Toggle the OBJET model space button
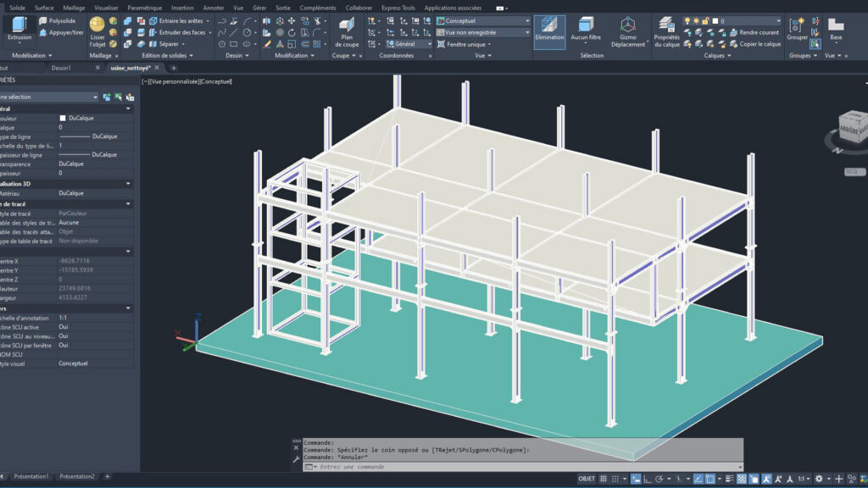Screen dimensions: 868x488 [x=587, y=479]
